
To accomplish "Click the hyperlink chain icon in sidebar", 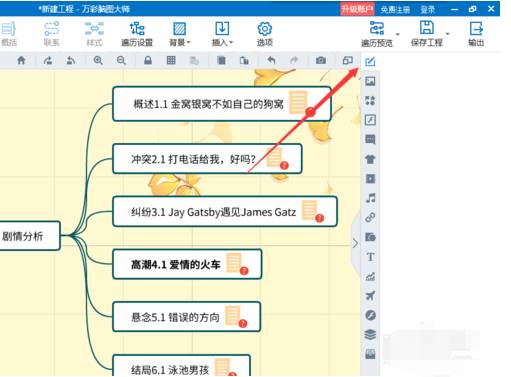I will pyautogui.click(x=370, y=218).
